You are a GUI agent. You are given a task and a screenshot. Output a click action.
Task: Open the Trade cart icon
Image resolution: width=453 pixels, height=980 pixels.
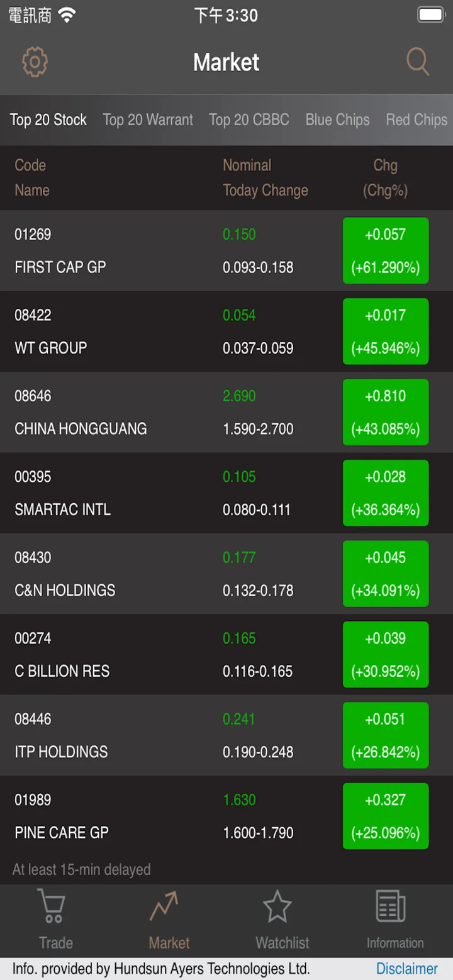click(52, 906)
